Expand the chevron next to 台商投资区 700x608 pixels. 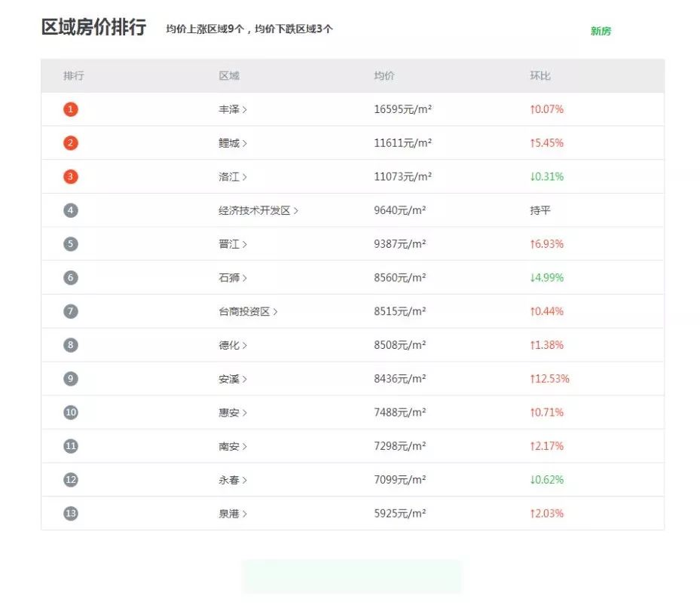click(x=276, y=312)
